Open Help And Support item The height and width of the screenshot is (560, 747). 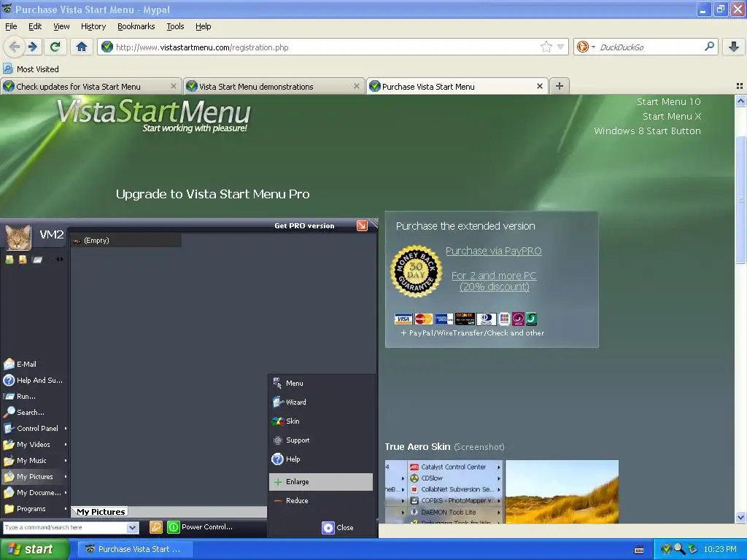tap(34, 380)
